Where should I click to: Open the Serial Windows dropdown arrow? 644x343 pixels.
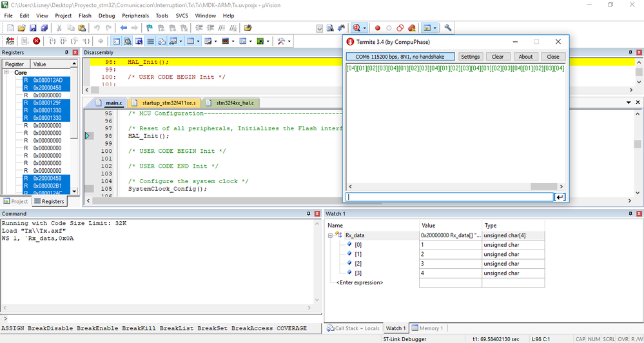[x=215, y=41]
